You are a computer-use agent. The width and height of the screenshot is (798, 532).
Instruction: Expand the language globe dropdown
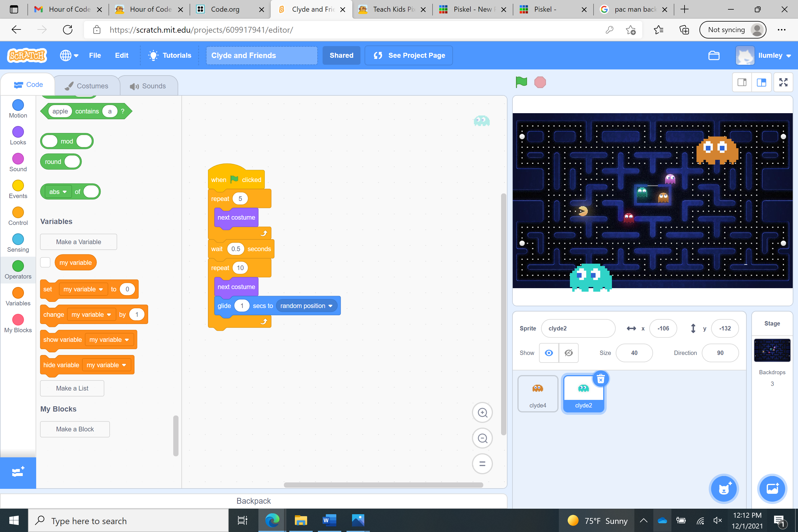coord(69,55)
